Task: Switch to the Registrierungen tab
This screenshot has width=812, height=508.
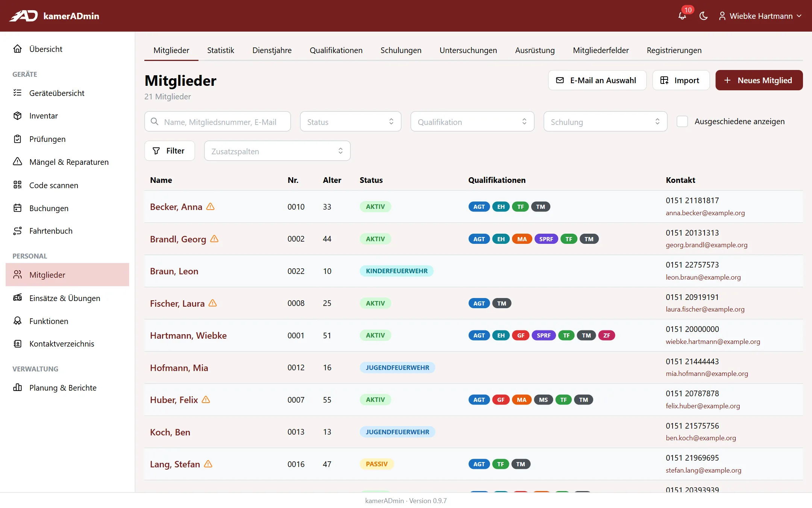Action: [674, 50]
